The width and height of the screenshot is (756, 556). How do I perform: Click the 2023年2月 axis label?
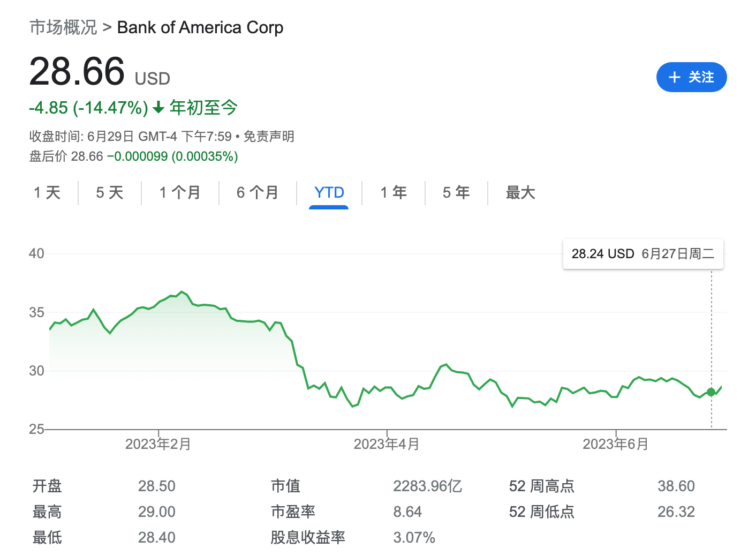[x=158, y=444]
